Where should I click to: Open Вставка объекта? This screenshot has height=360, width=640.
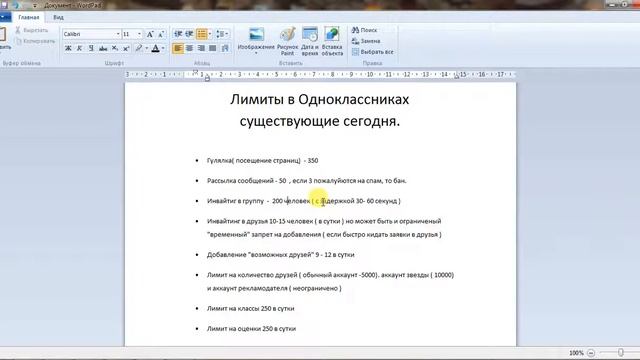332,41
